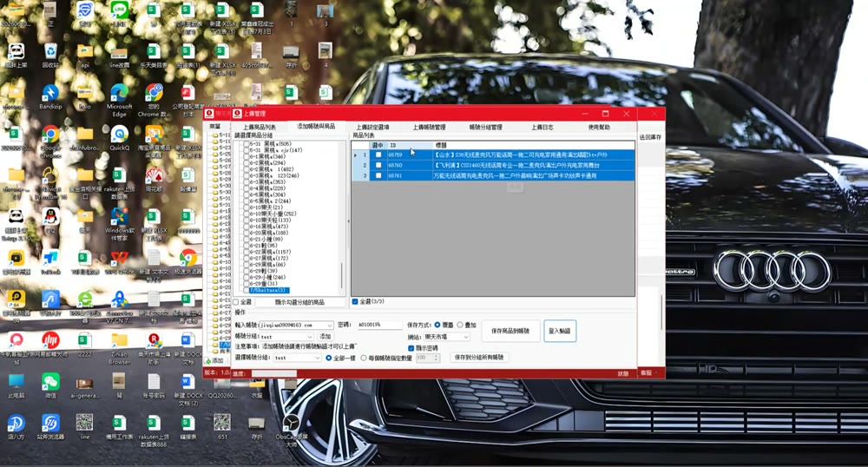868x467 pixels.
Task: Open the ToDesk desktop icon
Action: click(x=50, y=262)
